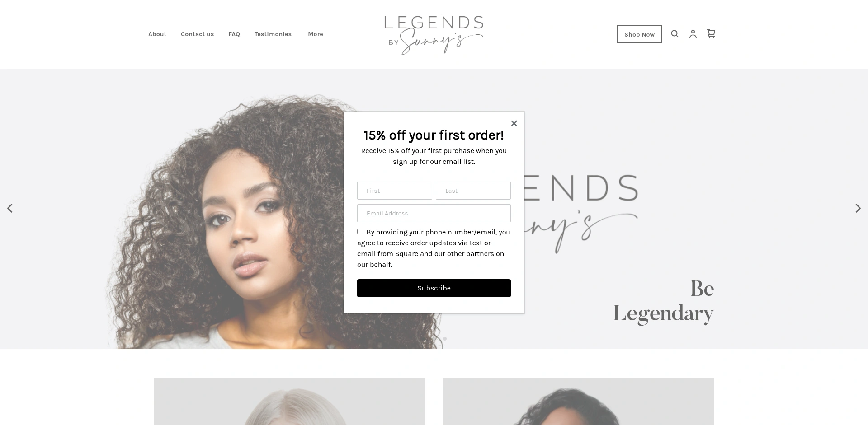Click the black Subscribe button
The width and height of the screenshot is (868, 425).
tap(434, 288)
